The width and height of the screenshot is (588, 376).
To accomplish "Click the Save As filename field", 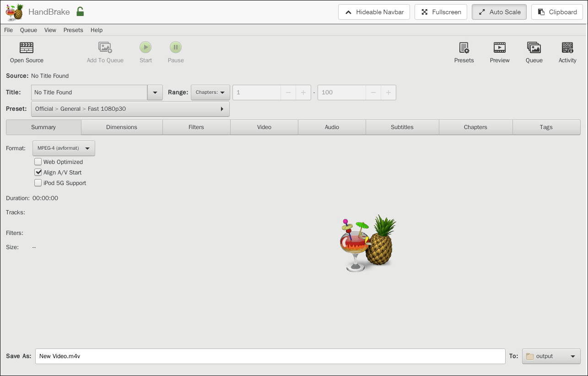I will point(270,356).
